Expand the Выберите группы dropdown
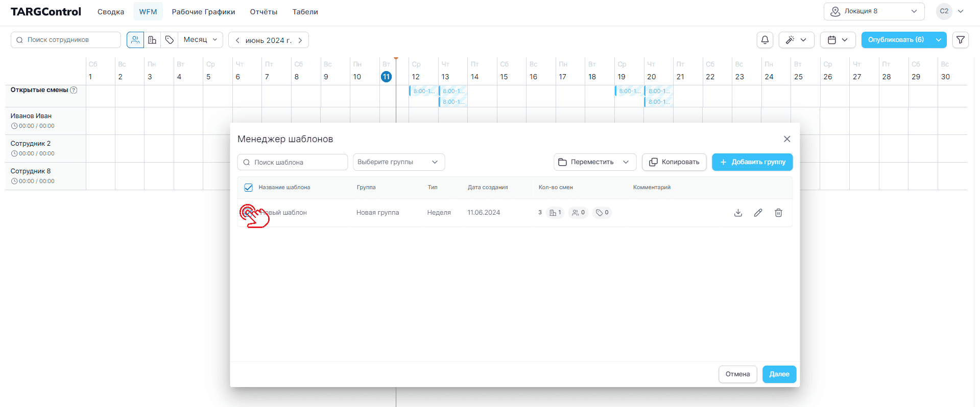Viewport: 980px width, 407px height. point(398,162)
